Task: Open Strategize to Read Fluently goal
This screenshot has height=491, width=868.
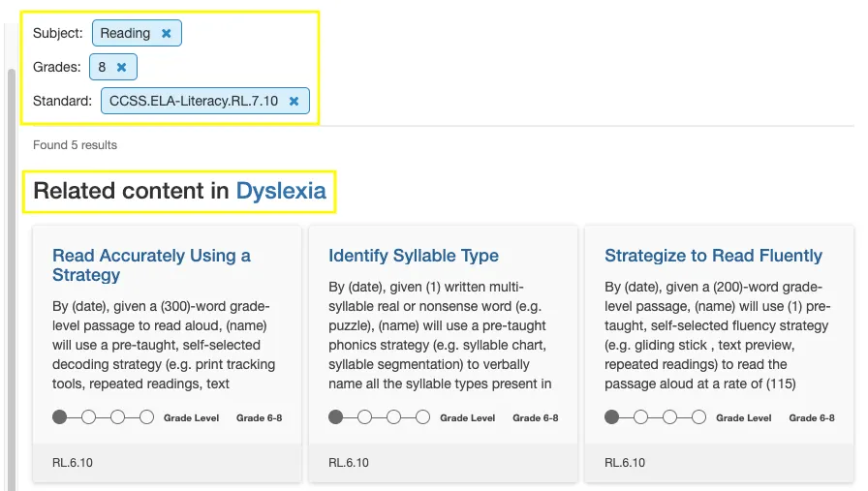Action: coord(713,256)
